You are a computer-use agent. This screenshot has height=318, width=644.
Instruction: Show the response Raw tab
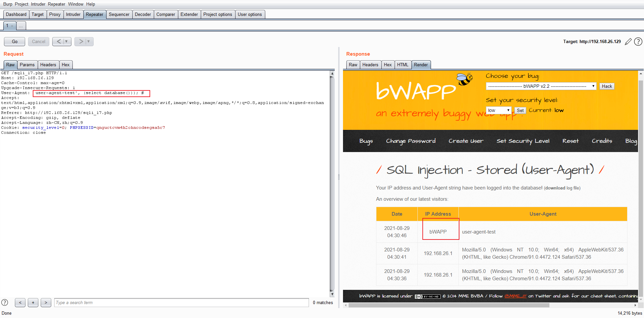[x=353, y=65]
